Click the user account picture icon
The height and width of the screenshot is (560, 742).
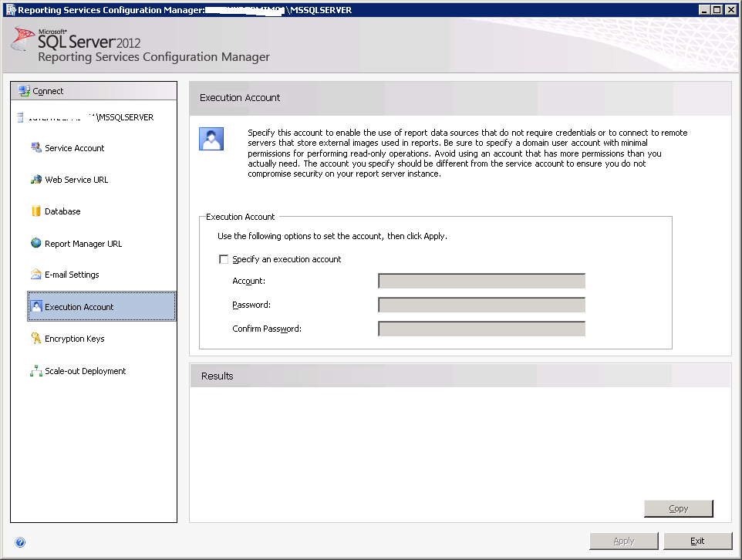[x=211, y=138]
